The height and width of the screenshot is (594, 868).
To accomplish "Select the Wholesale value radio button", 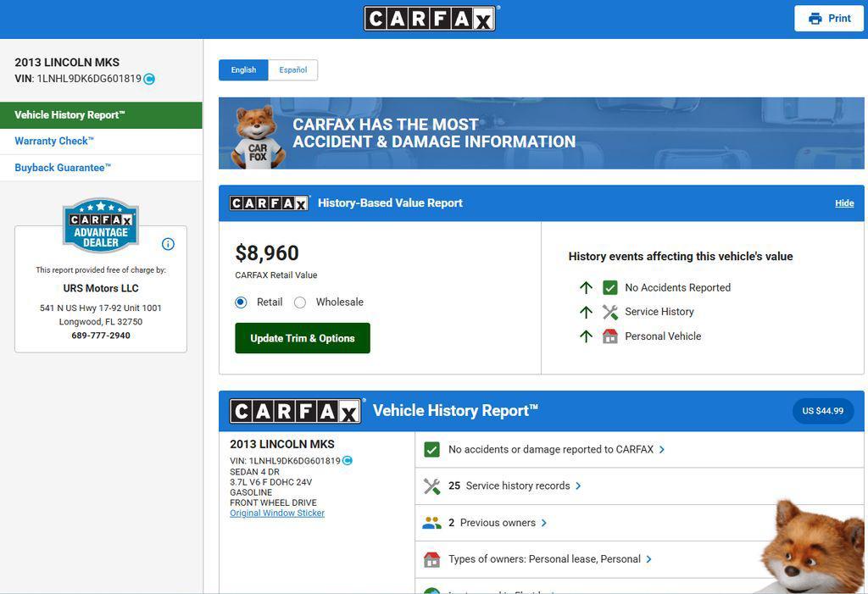I will [x=300, y=303].
